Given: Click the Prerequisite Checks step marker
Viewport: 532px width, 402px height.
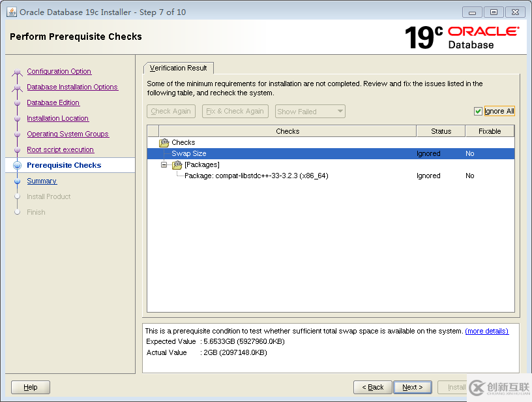Looking at the screenshot, I should pyautogui.click(x=18, y=165).
